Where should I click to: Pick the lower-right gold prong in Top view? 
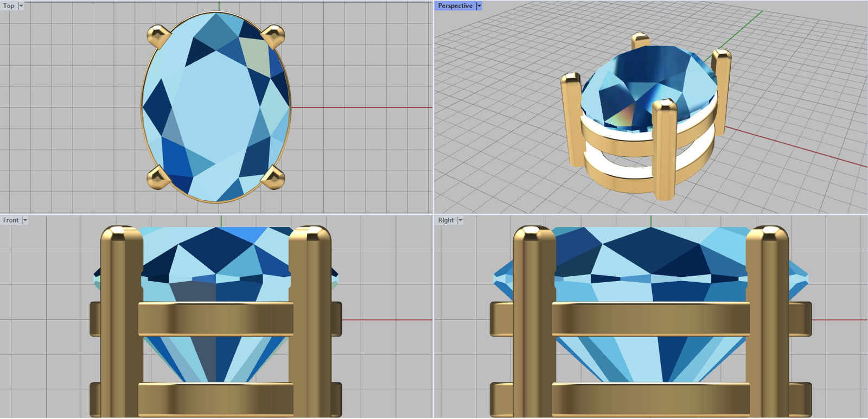pyautogui.click(x=273, y=177)
